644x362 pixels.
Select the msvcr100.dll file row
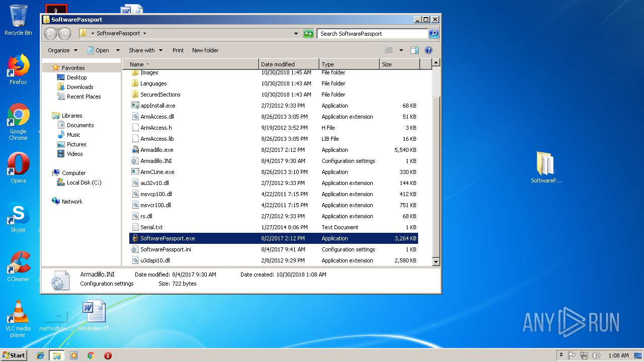pos(274,205)
